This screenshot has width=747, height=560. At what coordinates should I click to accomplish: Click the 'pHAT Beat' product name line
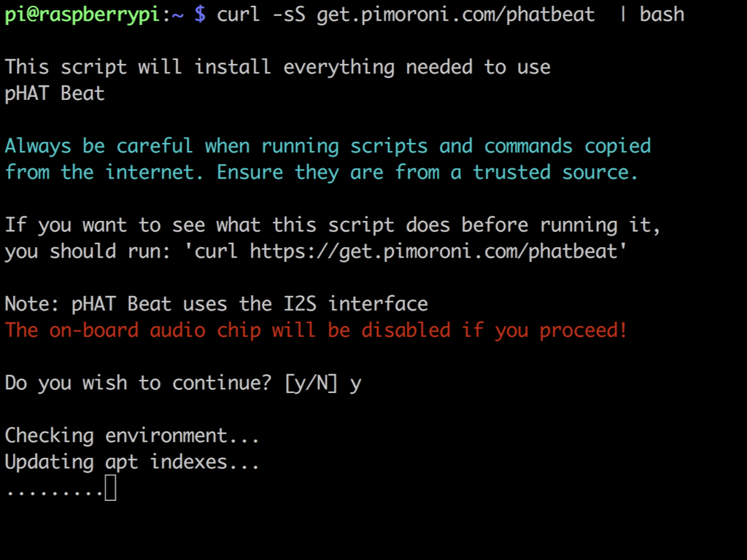point(54,94)
